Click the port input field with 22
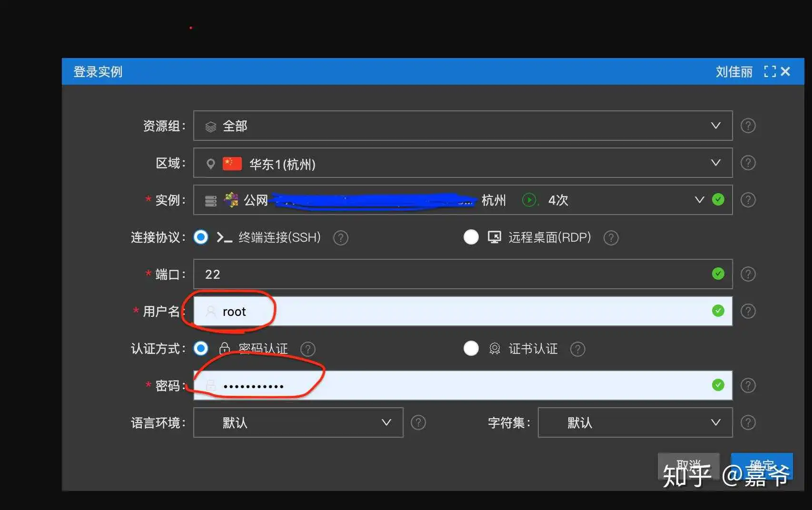Screen dimensions: 812x510 tap(463, 274)
